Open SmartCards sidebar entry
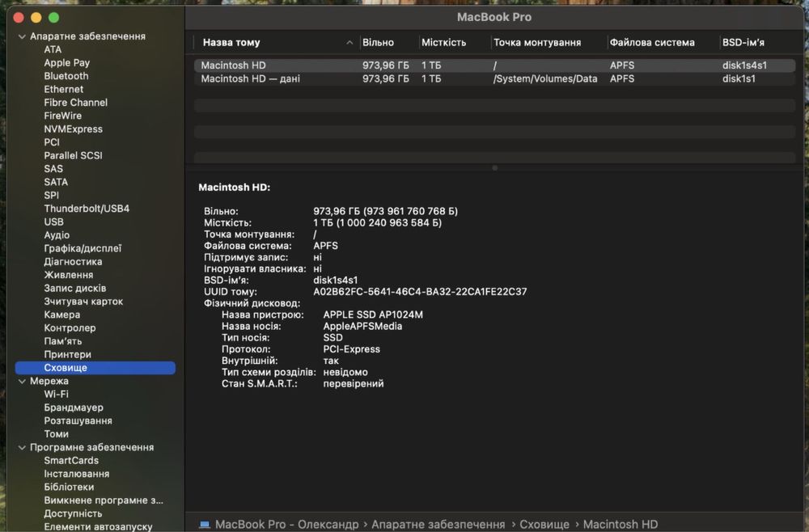This screenshot has height=532, width=809. (x=71, y=461)
